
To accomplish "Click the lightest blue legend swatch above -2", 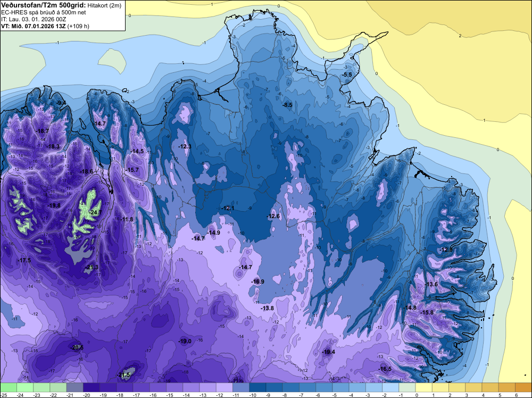I will [x=390, y=387].
